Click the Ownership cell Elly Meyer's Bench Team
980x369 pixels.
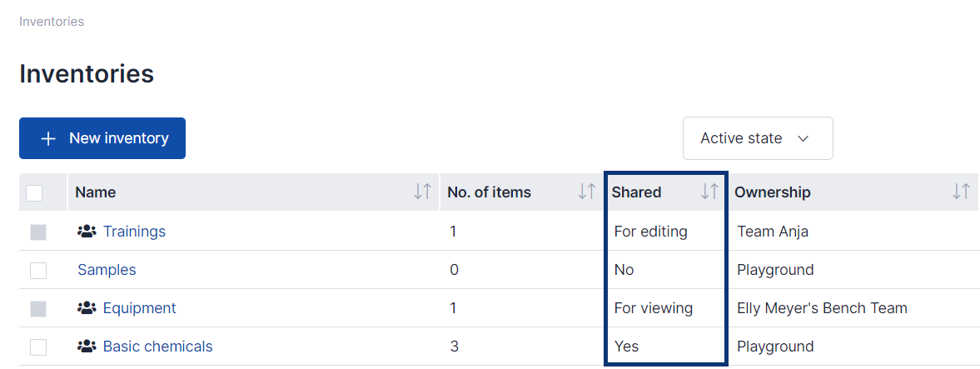coord(821,308)
